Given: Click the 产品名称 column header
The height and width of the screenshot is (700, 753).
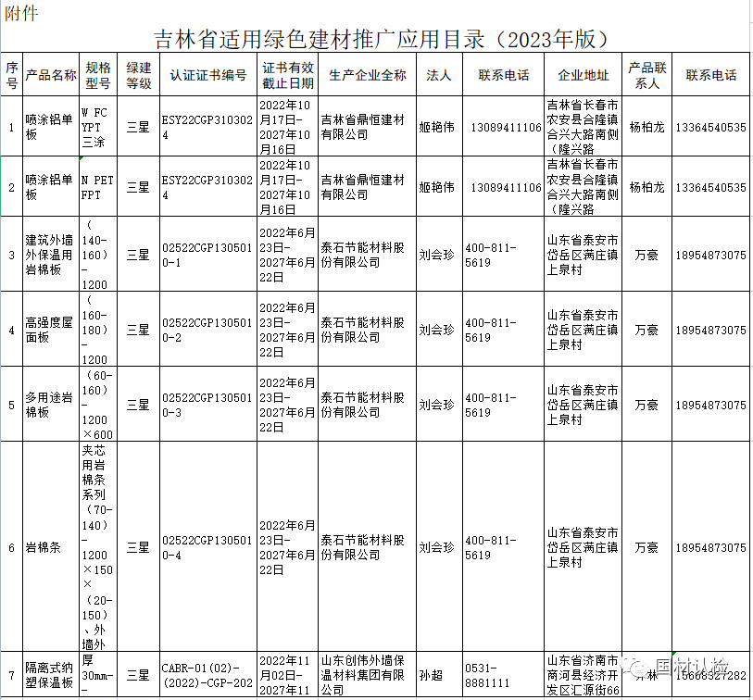Looking at the screenshot, I should [x=51, y=75].
